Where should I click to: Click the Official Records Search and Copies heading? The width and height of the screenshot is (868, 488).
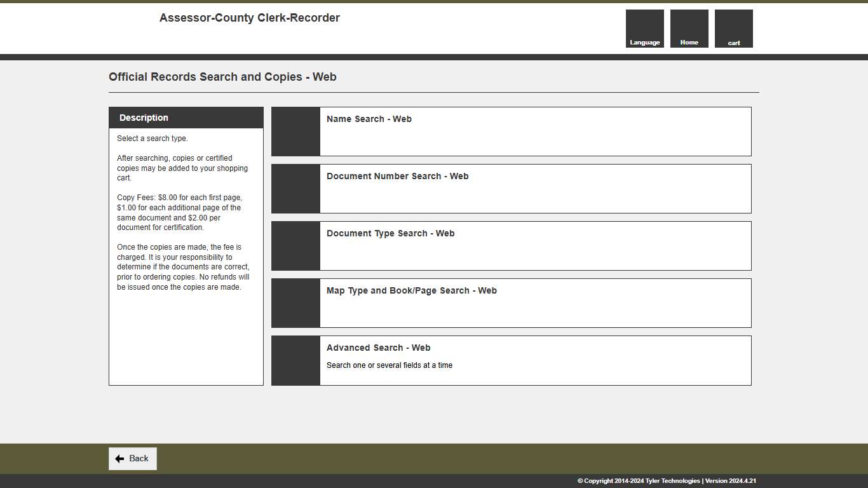click(x=222, y=77)
